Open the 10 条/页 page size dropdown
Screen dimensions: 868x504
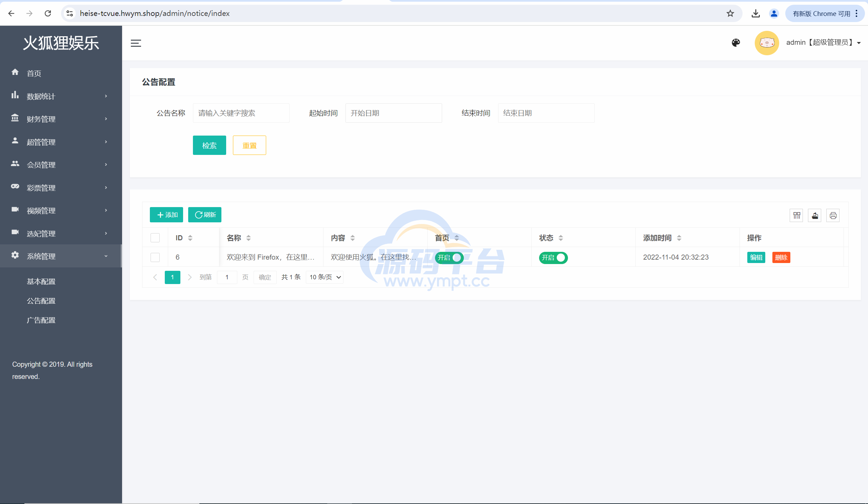click(324, 278)
